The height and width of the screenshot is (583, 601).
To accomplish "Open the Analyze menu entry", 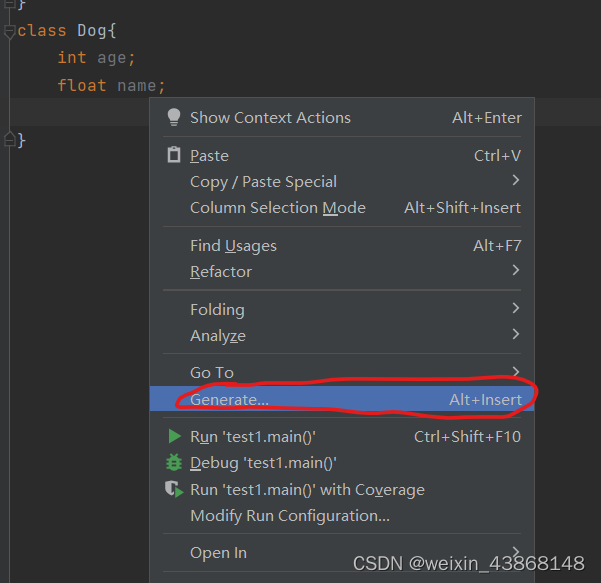I will pos(342,336).
